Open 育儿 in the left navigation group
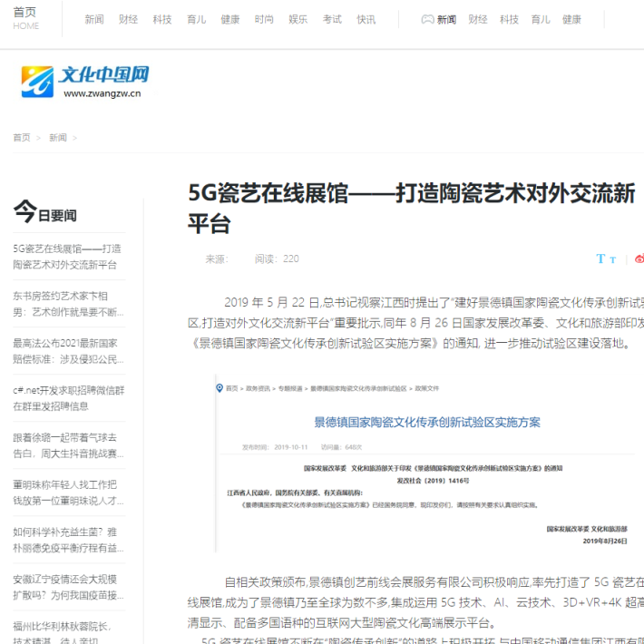644x644 pixels. point(196,19)
